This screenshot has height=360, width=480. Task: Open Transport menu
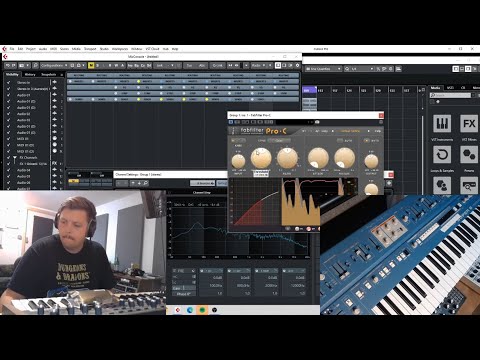90,49
